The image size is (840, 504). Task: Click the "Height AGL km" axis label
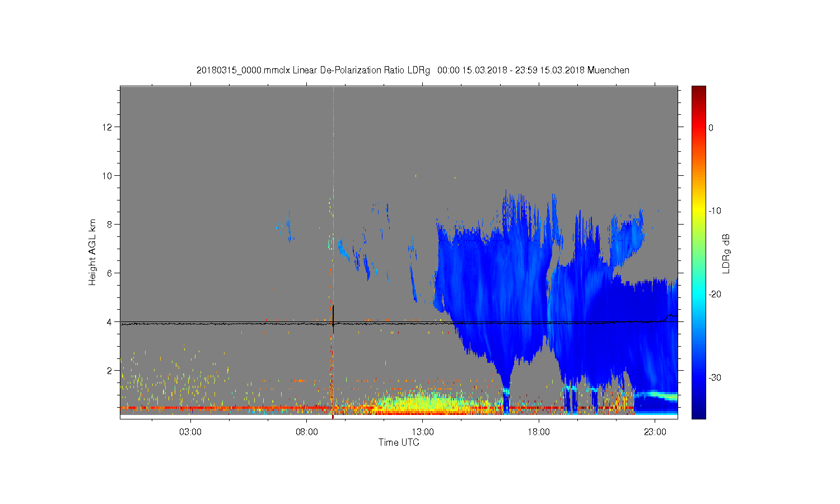pyautogui.click(x=92, y=252)
